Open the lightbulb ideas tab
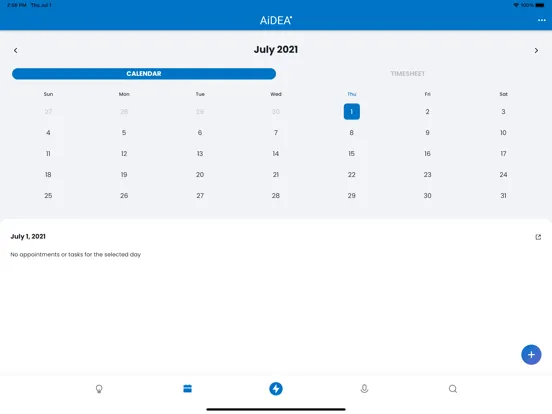The width and height of the screenshot is (552, 414). 99,389
